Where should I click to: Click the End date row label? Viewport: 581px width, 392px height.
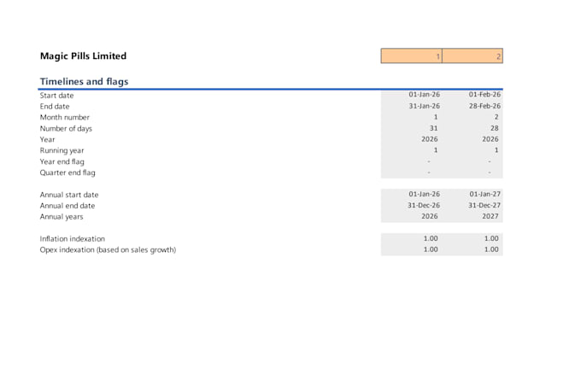55,107
